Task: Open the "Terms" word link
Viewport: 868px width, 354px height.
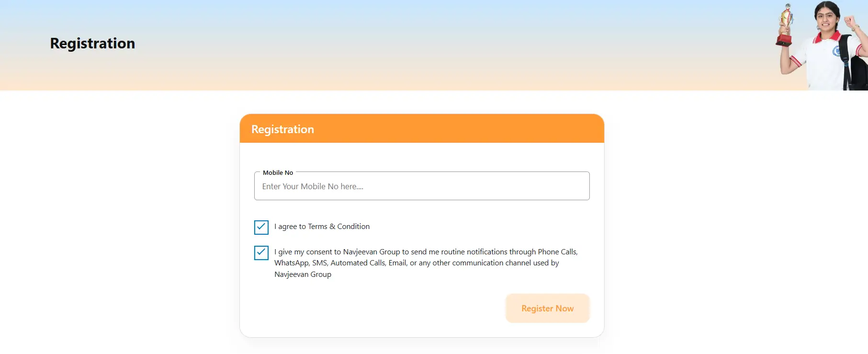Action: [317, 227]
